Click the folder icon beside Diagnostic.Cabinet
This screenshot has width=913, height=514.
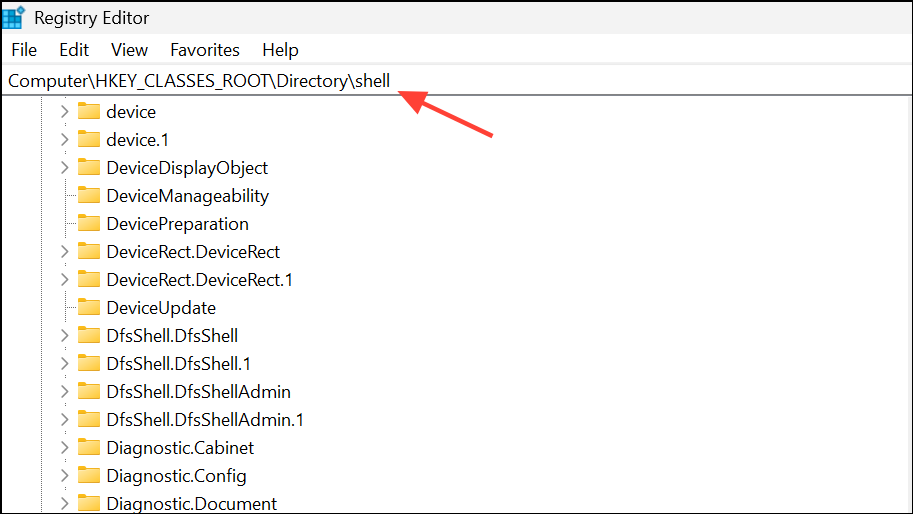(89, 448)
